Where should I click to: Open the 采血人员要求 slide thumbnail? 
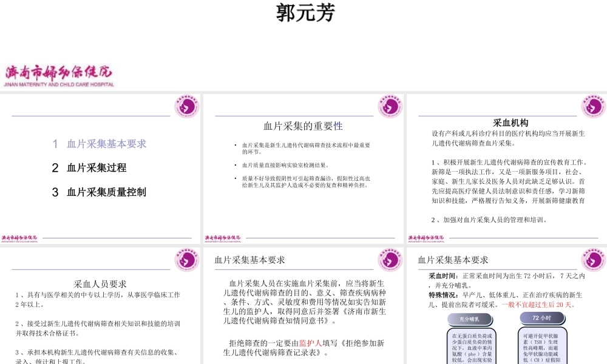(100, 303)
